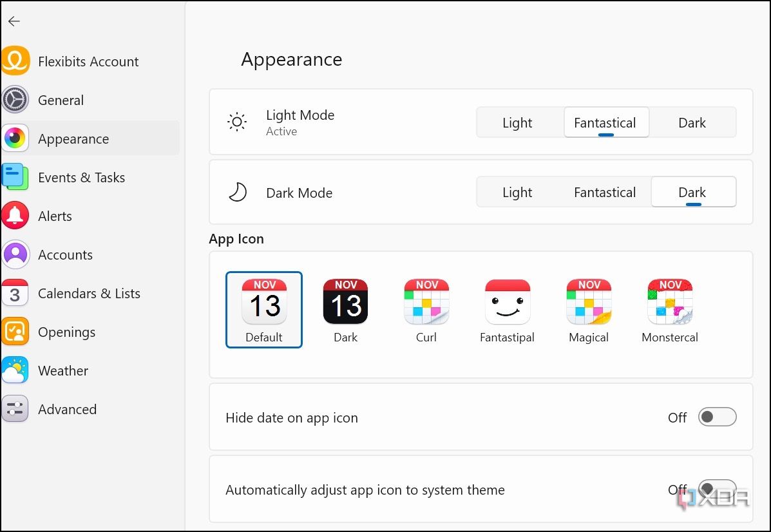Switch Light Mode to Light theme
Viewport: 771px width, 532px height.
(x=518, y=122)
